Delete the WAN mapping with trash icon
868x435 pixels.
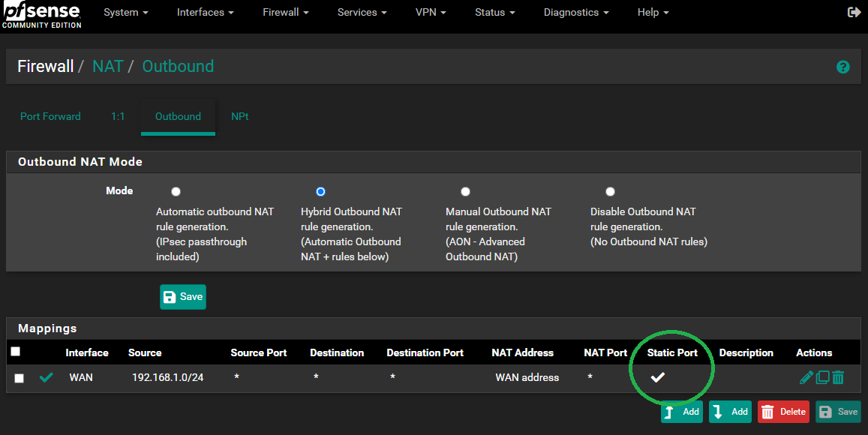click(x=838, y=377)
